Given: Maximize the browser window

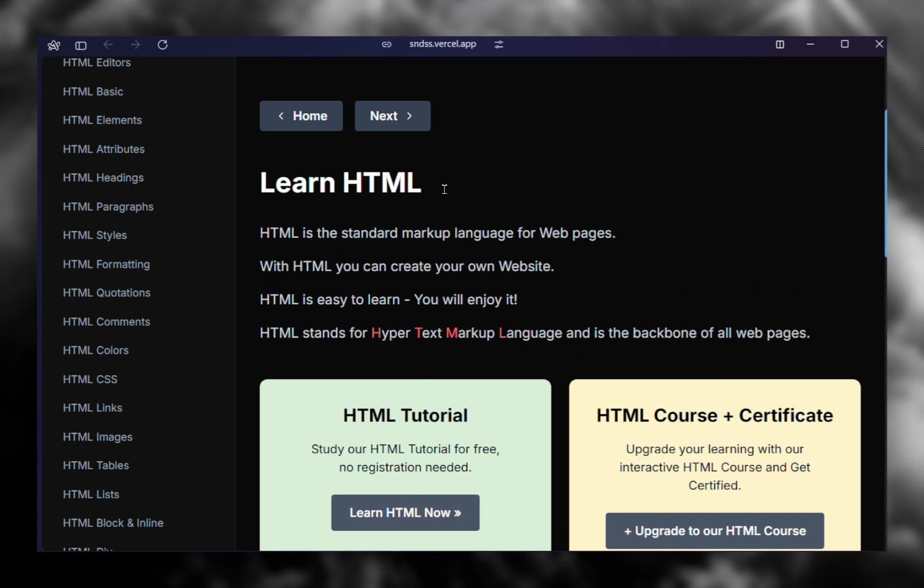Looking at the screenshot, I should [845, 44].
